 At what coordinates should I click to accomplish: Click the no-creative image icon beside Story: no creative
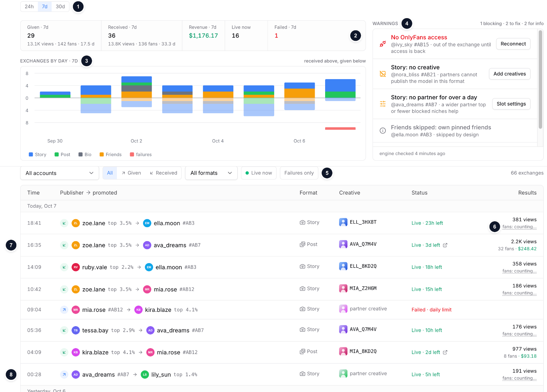(x=383, y=74)
